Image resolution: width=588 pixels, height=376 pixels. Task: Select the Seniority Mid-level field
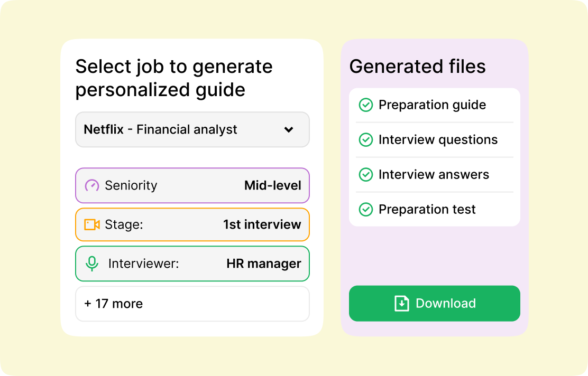[192, 185]
